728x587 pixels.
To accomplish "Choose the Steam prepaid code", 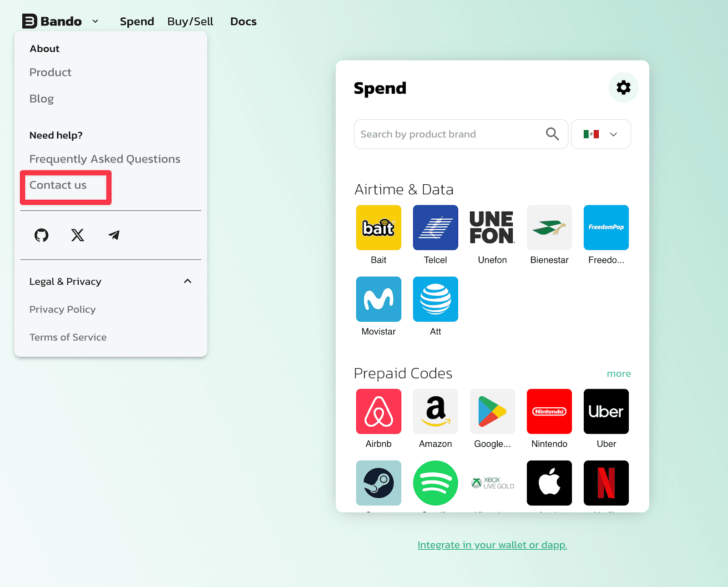I will click(x=379, y=483).
